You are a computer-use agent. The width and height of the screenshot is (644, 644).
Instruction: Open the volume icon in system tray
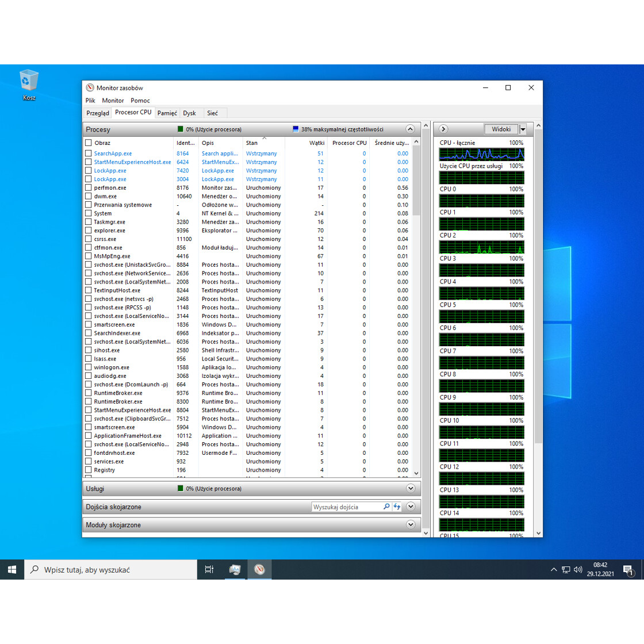pyautogui.click(x=578, y=569)
